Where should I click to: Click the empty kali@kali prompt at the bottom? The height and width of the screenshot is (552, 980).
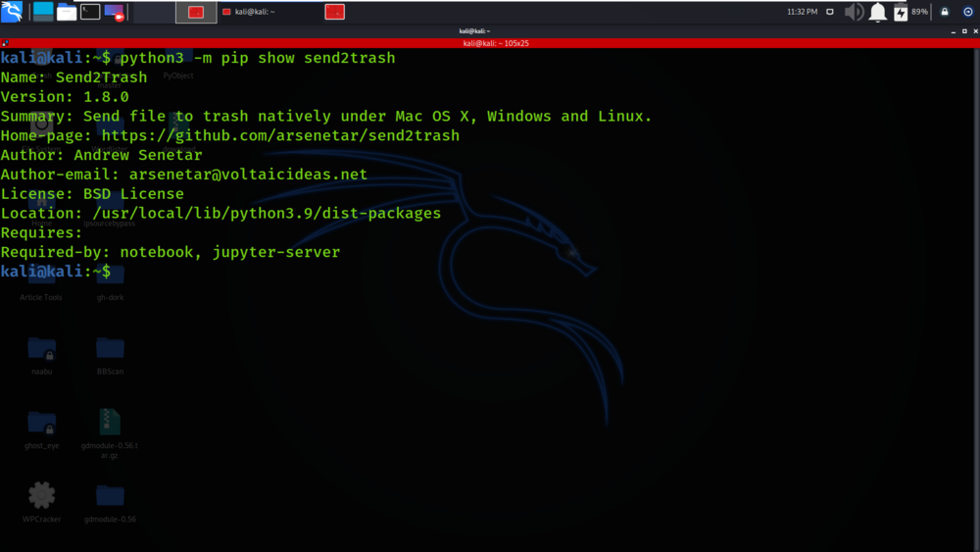pos(56,272)
